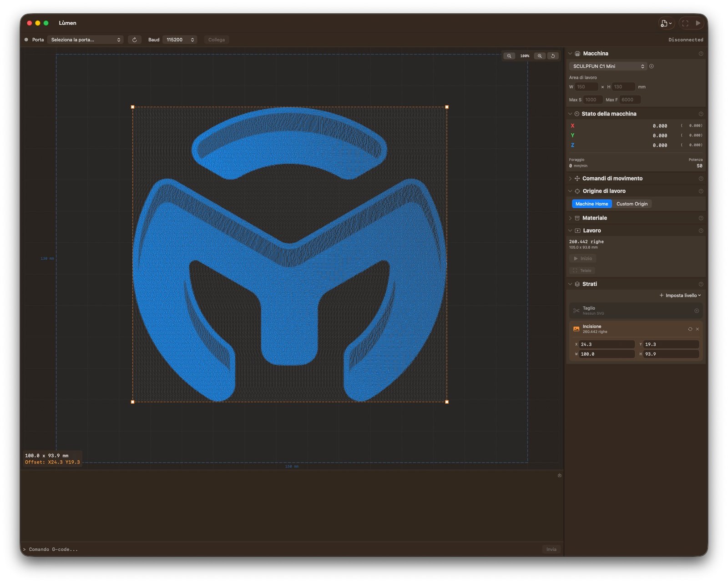Open the Baud rate dropdown
Image resolution: width=728 pixels, height=583 pixels.
pyautogui.click(x=180, y=40)
